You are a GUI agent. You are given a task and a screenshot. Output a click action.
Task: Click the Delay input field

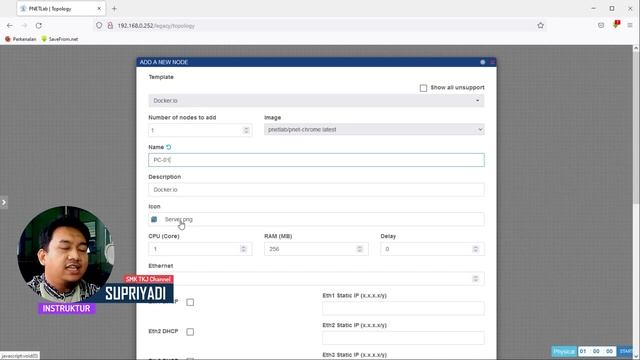[432, 249]
